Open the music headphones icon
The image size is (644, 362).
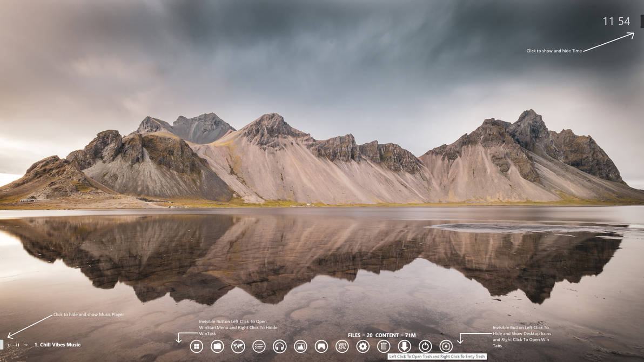tap(278, 346)
